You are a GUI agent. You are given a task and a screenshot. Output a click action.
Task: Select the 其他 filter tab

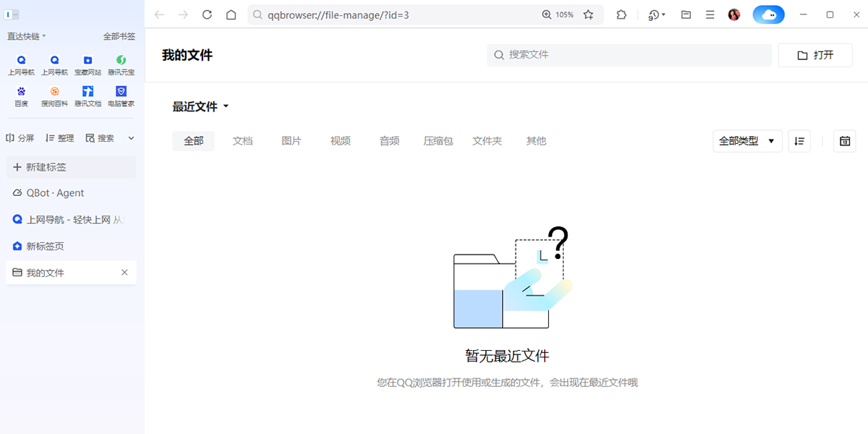(x=537, y=141)
